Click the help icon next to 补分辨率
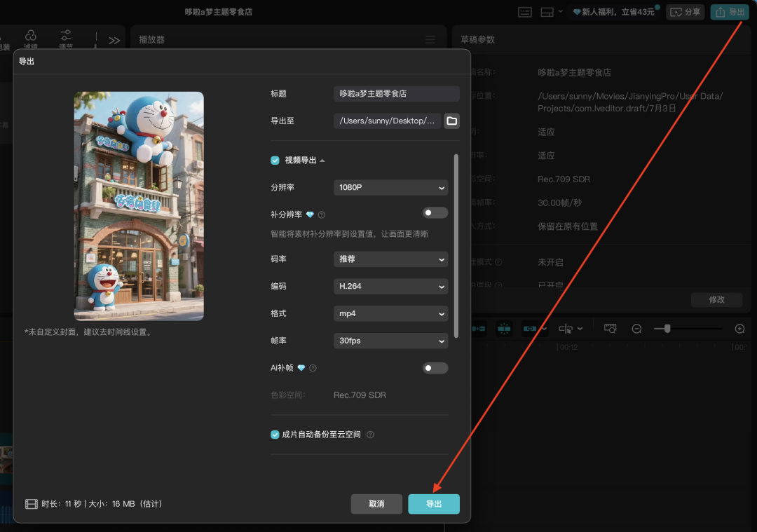 point(322,214)
